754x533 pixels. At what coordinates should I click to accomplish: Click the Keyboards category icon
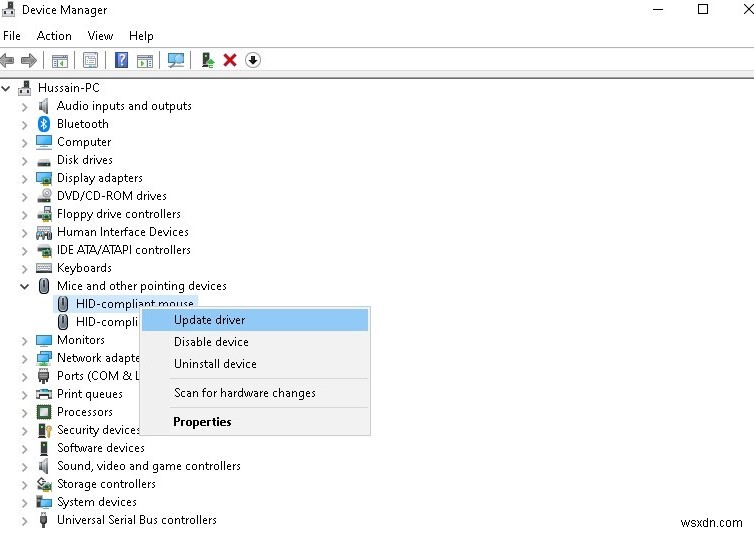(x=44, y=268)
